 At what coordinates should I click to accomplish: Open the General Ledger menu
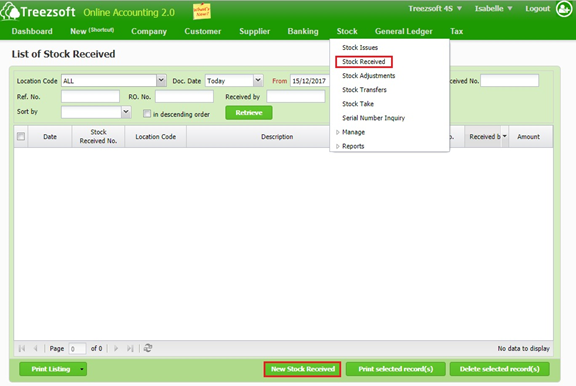[403, 31]
